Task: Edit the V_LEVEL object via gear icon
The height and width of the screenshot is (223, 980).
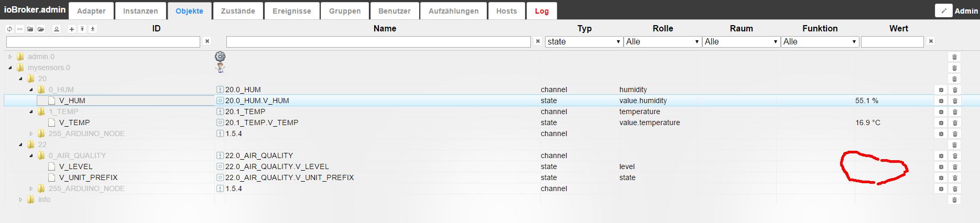Action: (941, 166)
